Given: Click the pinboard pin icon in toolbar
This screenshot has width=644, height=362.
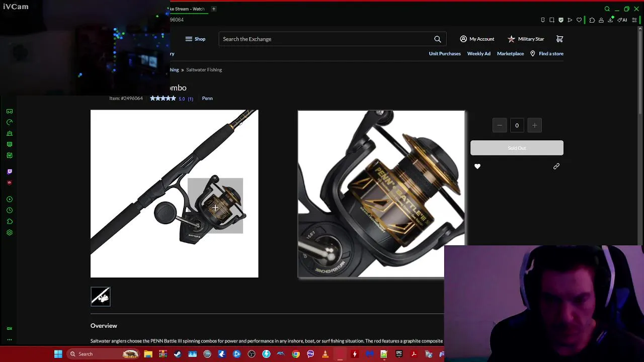Looking at the screenshot, I should pyautogui.click(x=543, y=20).
